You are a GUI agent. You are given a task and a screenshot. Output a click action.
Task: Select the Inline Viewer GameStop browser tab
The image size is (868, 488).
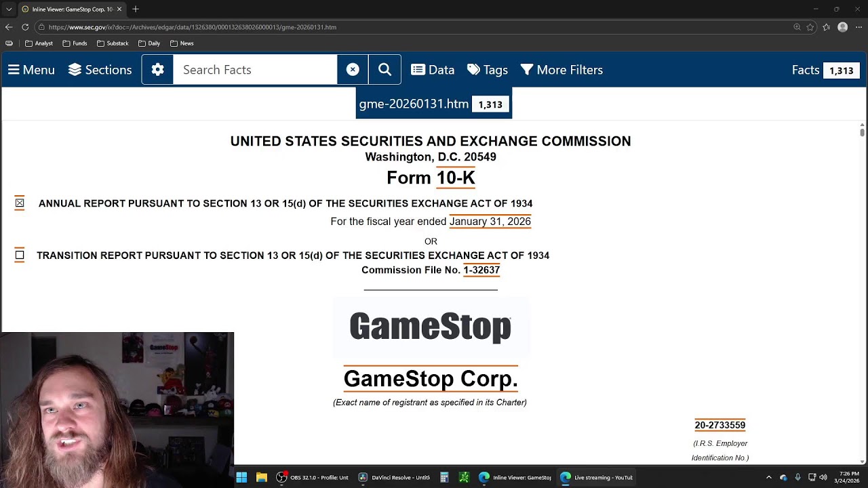(72, 9)
